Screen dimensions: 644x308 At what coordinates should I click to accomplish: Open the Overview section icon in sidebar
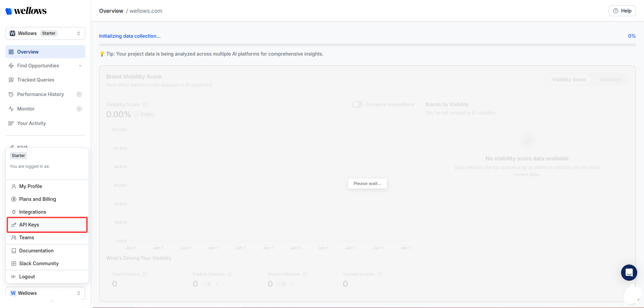[x=11, y=52]
